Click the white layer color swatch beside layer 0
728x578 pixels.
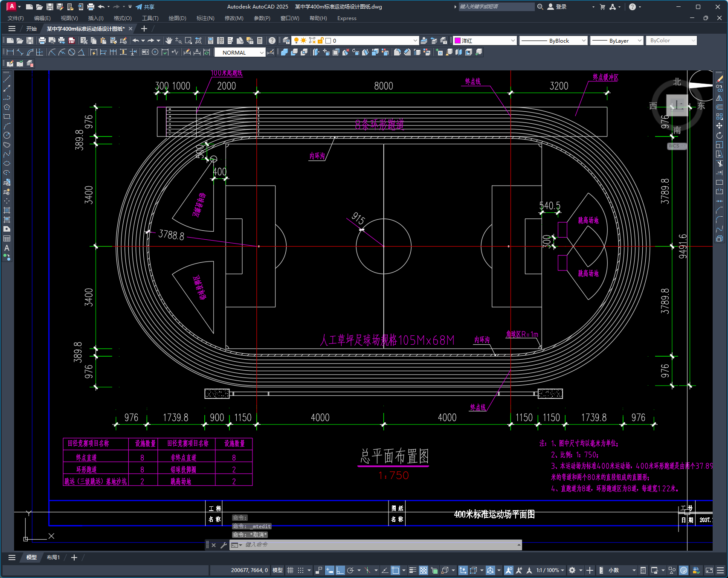328,41
